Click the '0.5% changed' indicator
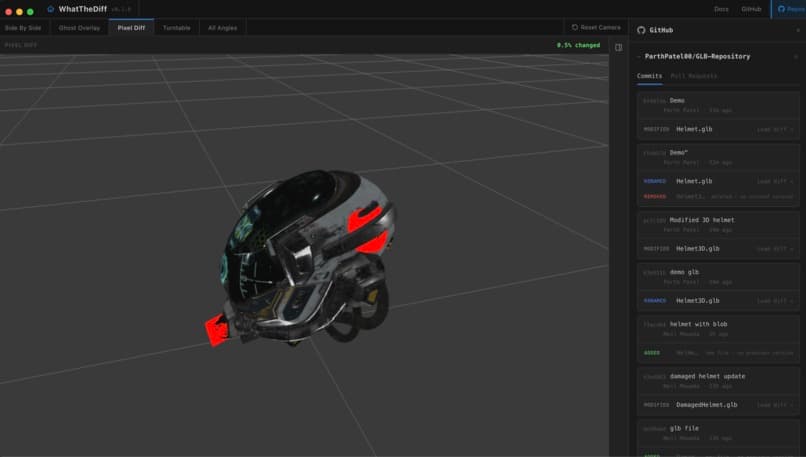Image resolution: width=806 pixels, height=457 pixels. point(578,45)
